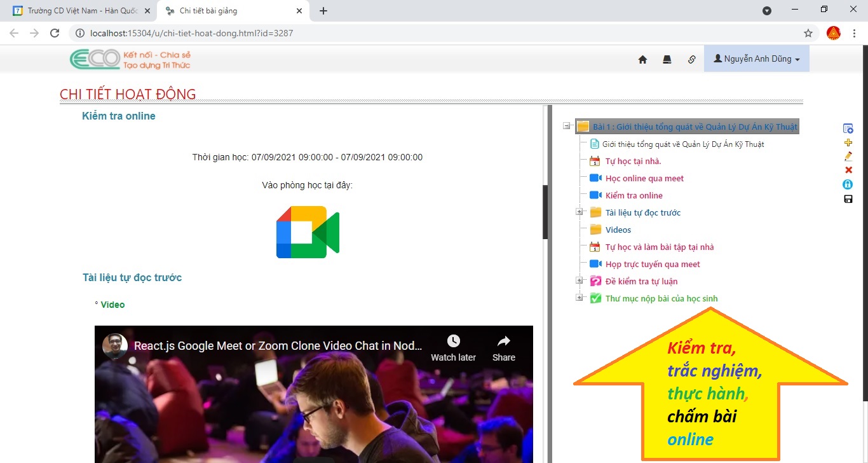Expand the Đề kiểm tra tự luận node

(x=579, y=281)
